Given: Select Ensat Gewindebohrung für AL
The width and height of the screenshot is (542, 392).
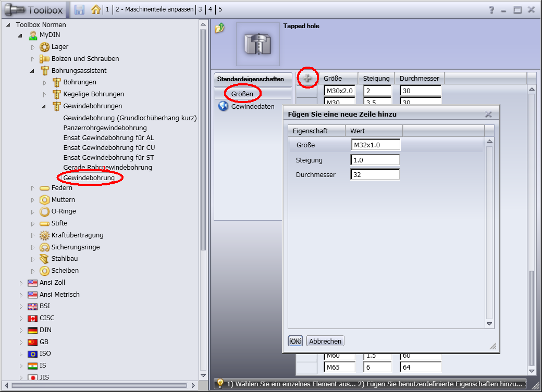Looking at the screenshot, I should (108, 138).
